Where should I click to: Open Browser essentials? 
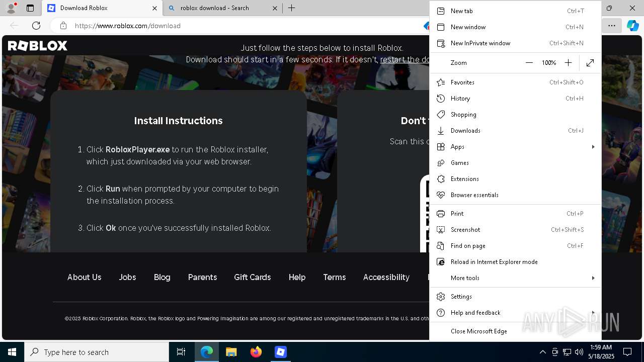coord(515,195)
